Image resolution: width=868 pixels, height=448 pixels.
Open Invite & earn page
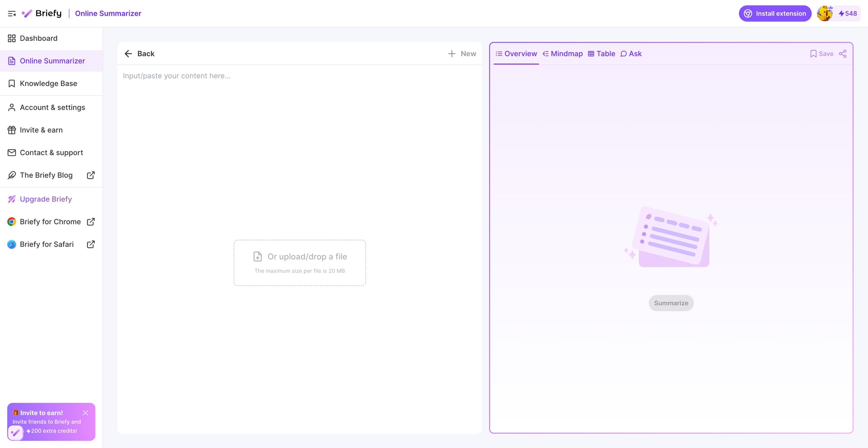click(51, 130)
